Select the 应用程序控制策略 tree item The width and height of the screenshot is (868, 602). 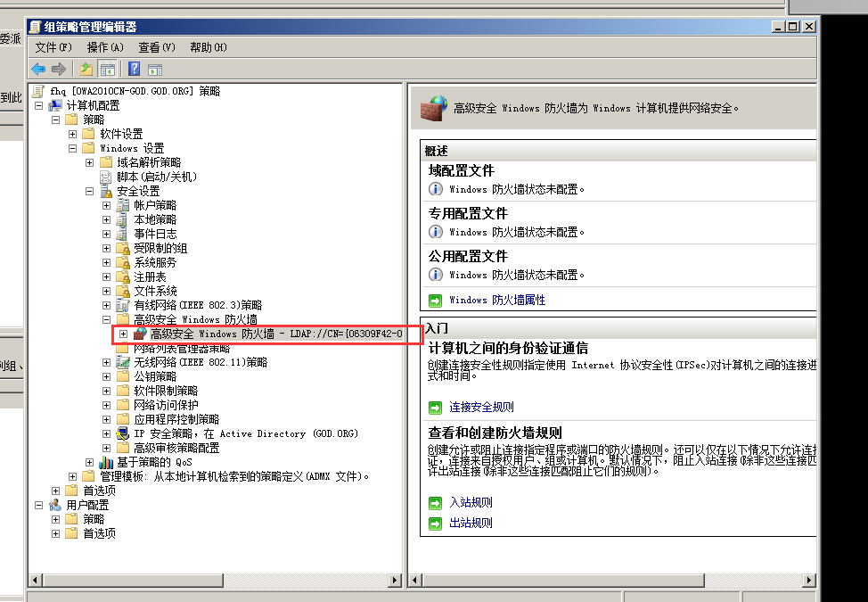(x=176, y=420)
